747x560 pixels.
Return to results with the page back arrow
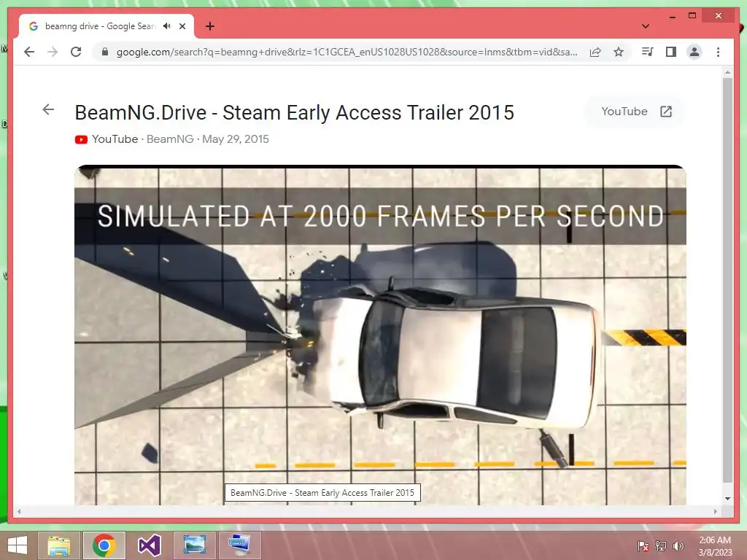click(48, 109)
